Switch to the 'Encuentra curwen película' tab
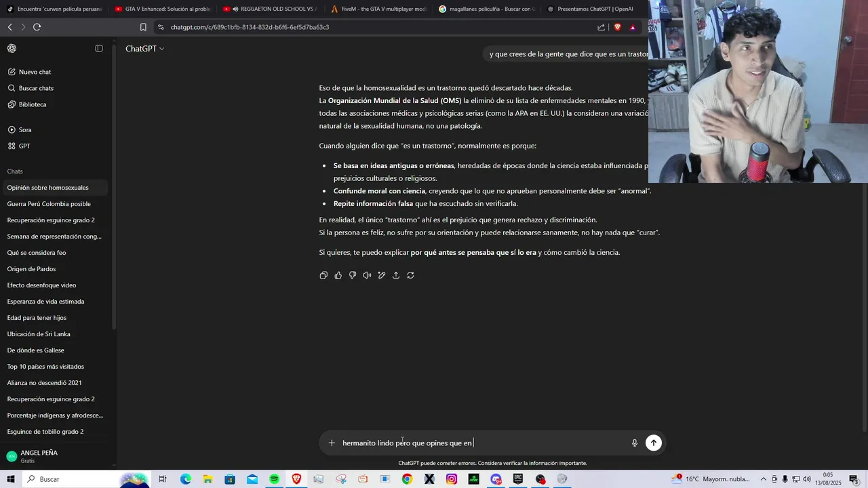 coord(54,9)
